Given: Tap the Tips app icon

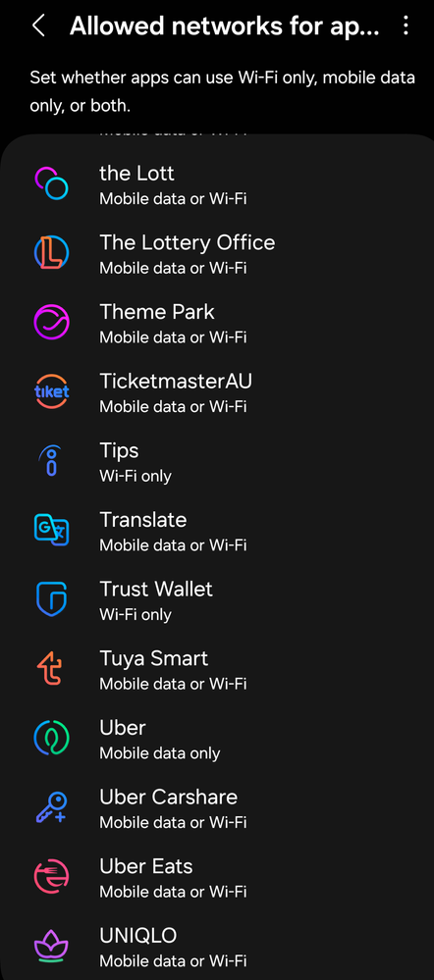Looking at the screenshot, I should click(51, 460).
